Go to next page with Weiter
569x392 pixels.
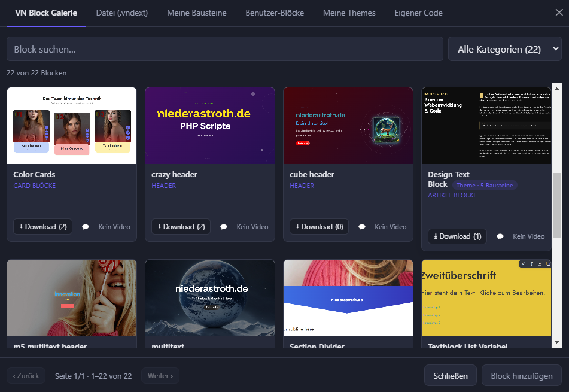[x=160, y=376]
